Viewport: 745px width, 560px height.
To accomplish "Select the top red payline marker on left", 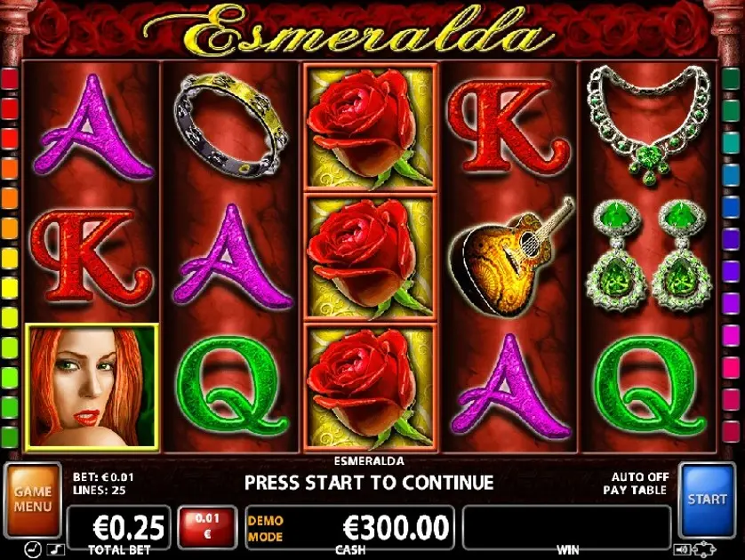I will [10, 78].
